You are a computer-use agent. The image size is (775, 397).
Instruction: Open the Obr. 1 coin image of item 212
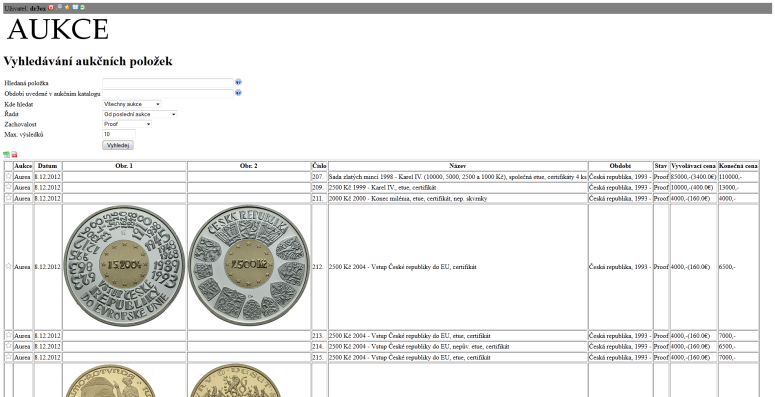(x=124, y=266)
